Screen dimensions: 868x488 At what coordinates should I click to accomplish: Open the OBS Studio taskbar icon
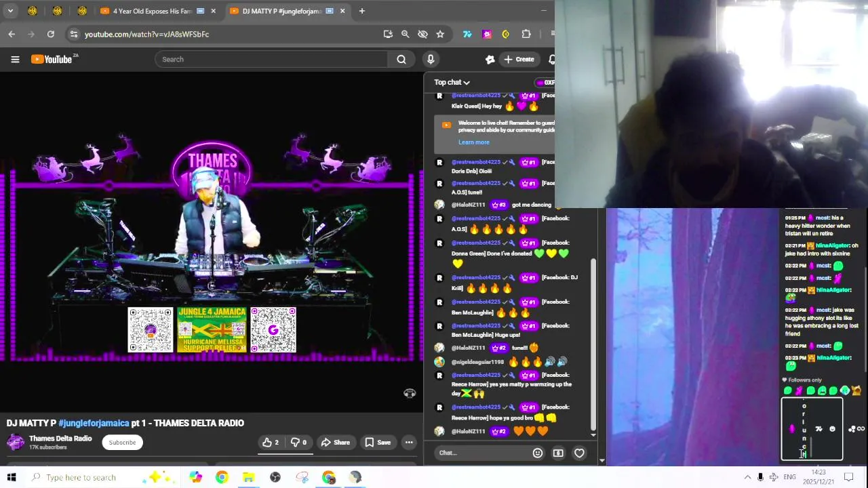click(x=275, y=477)
